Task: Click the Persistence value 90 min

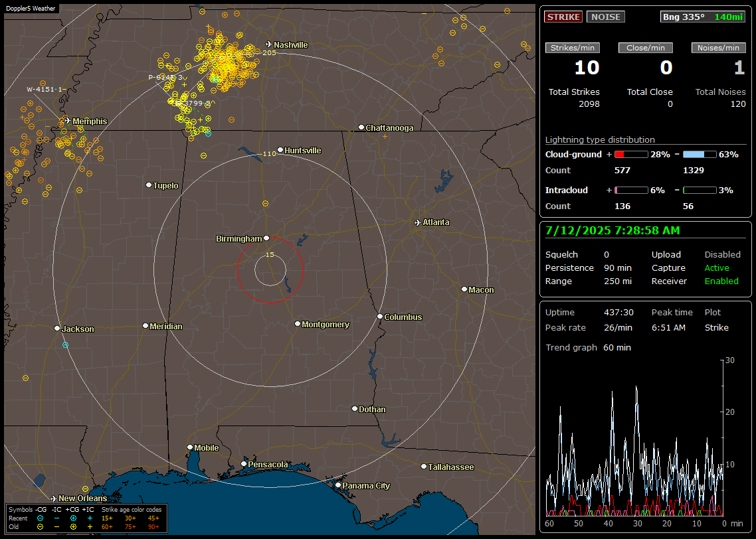Action: tap(618, 268)
